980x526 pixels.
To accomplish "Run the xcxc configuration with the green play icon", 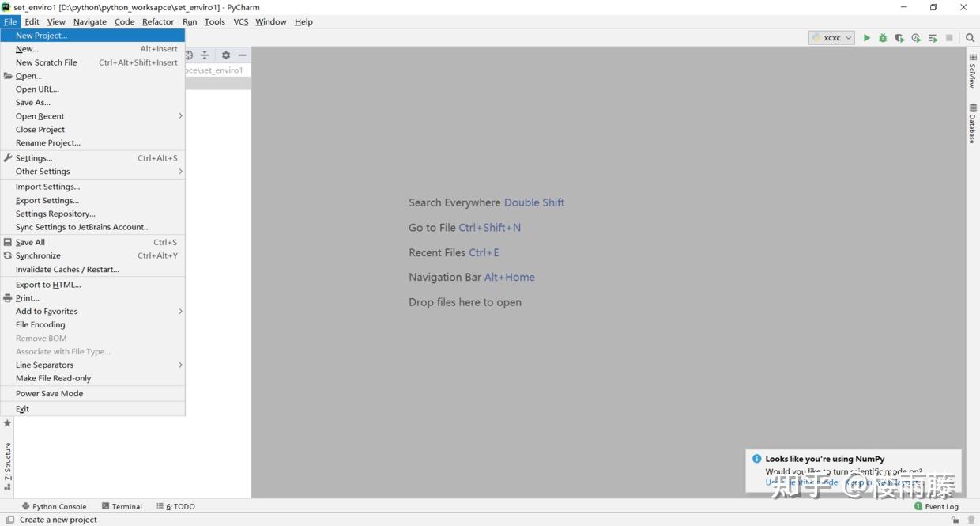I will pyautogui.click(x=866, y=38).
